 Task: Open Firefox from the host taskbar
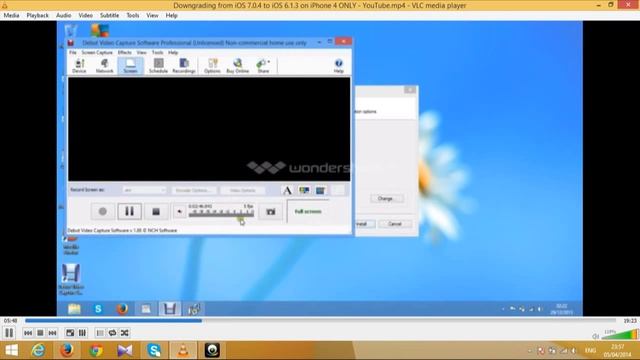pyautogui.click(x=67, y=350)
